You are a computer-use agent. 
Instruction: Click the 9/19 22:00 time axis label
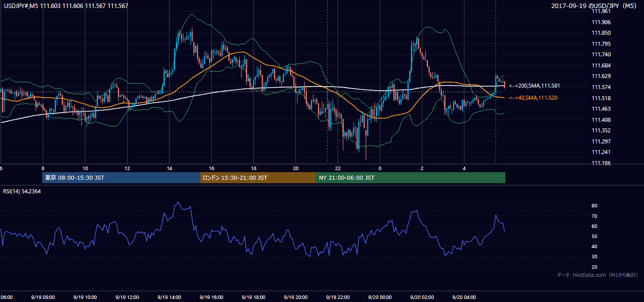click(337, 297)
